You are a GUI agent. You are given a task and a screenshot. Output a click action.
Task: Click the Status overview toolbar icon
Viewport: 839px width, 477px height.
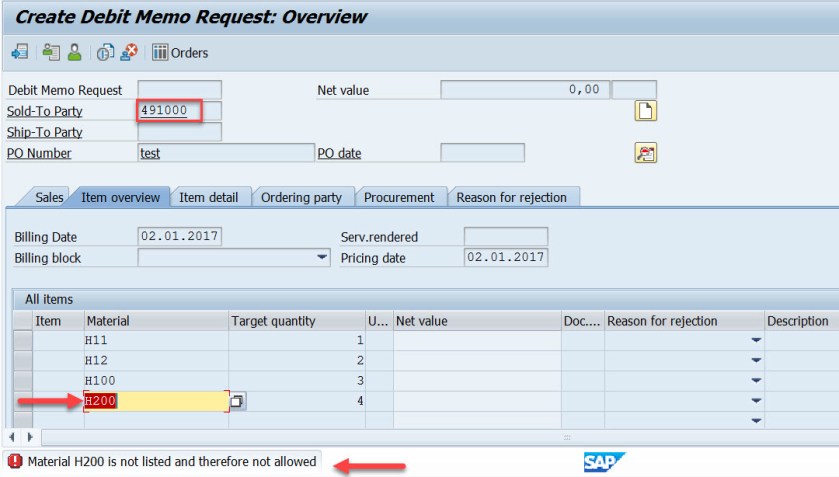click(51, 52)
